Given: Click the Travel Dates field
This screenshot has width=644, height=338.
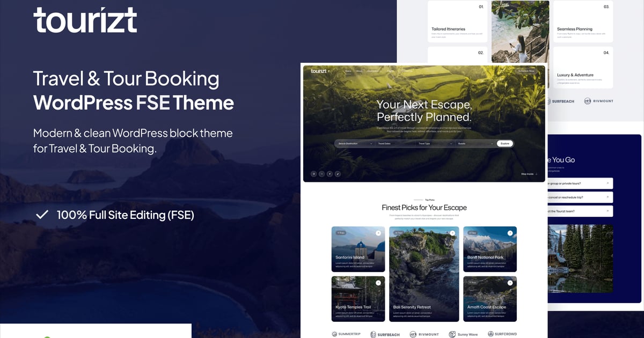Looking at the screenshot, I should pos(396,144).
